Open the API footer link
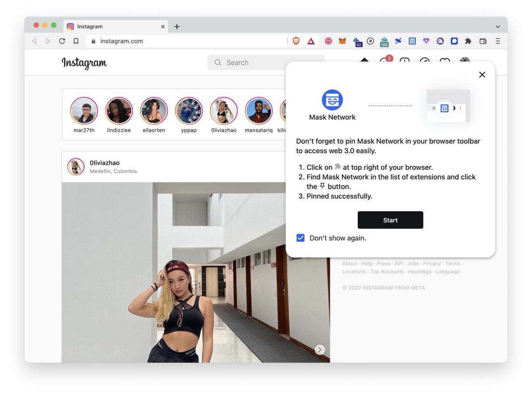This screenshot has width=532, height=395. pos(399,263)
